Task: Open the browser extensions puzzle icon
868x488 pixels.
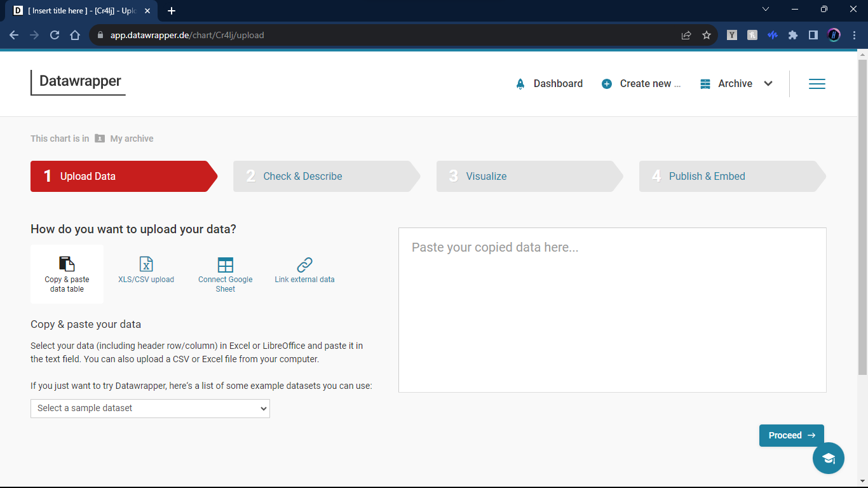Action: click(792, 36)
